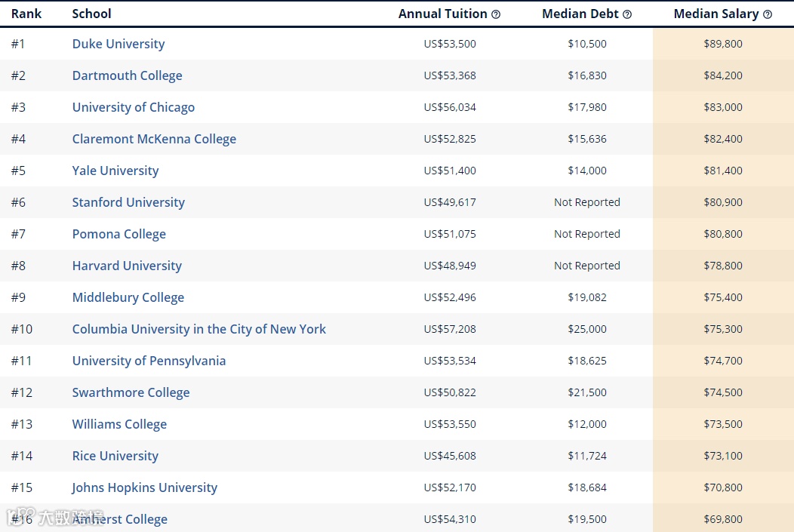This screenshot has height=532, width=794.
Task: Select the tuition value US$54,310
Action: (x=450, y=519)
